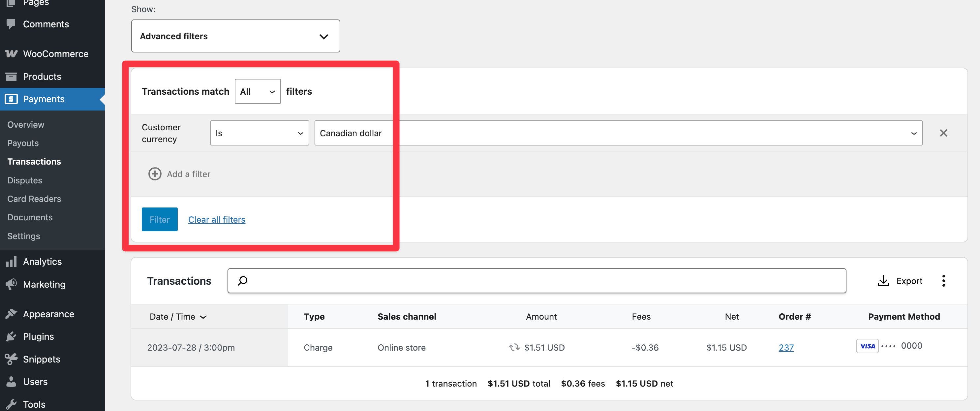This screenshot has width=980, height=411.
Task: Click the Tools wrench icon
Action: coord(11,404)
